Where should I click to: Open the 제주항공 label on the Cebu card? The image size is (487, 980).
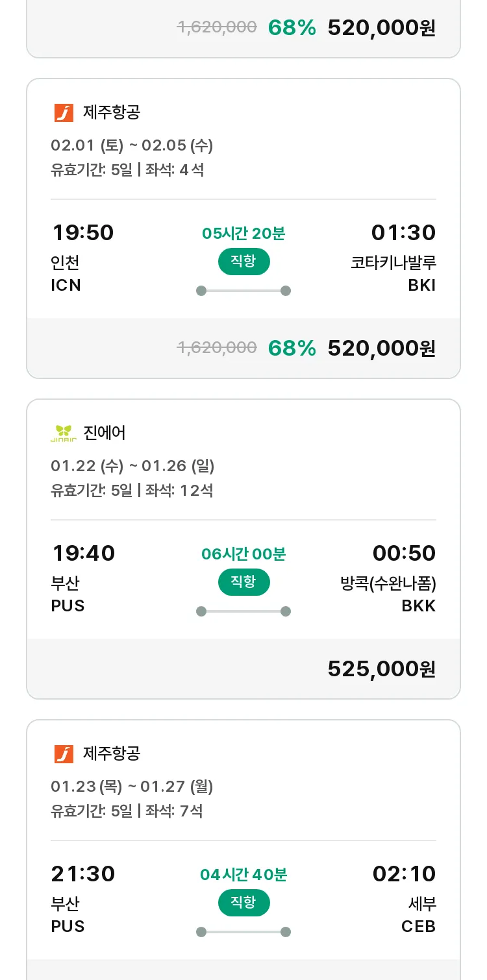(x=112, y=753)
